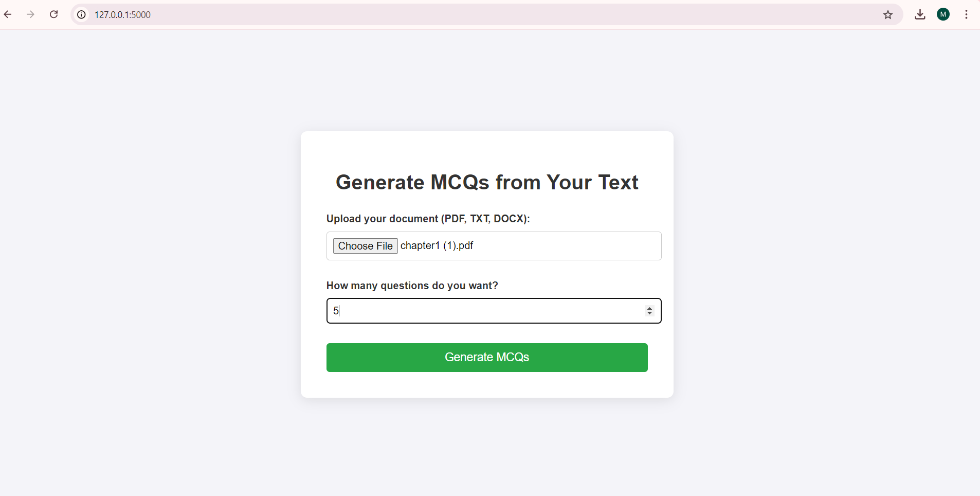This screenshot has width=980, height=496.
Task: Go back to the previous page
Action: coord(8,14)
